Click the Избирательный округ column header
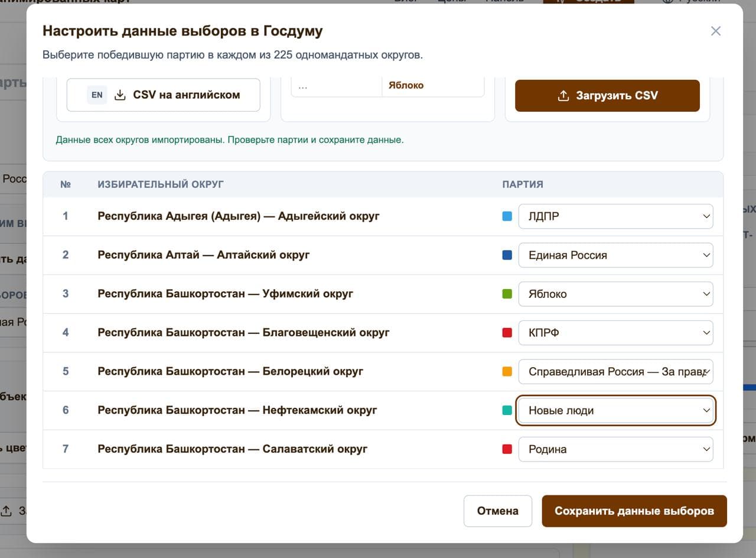The width and height of the screenshot is (756, 558). [x=161, y=184]
